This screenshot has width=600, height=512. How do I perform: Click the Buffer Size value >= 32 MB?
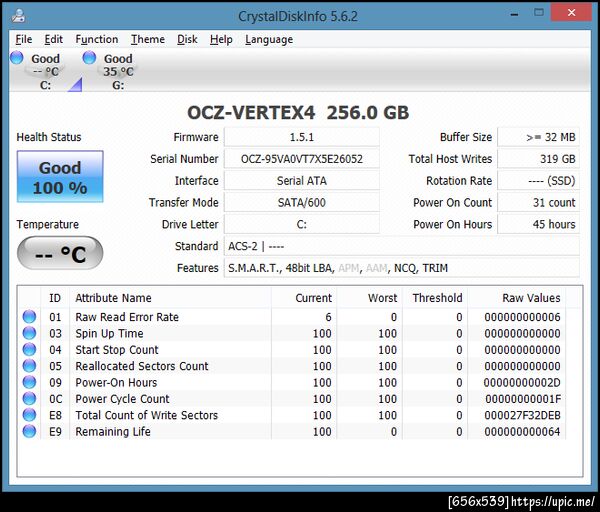(x=538, y=137)
